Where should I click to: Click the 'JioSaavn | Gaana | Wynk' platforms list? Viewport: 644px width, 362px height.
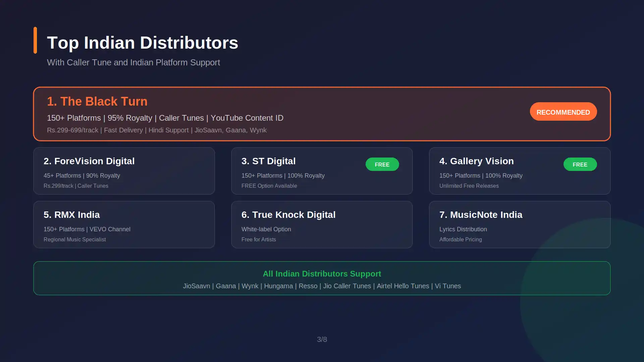(322, 286)
